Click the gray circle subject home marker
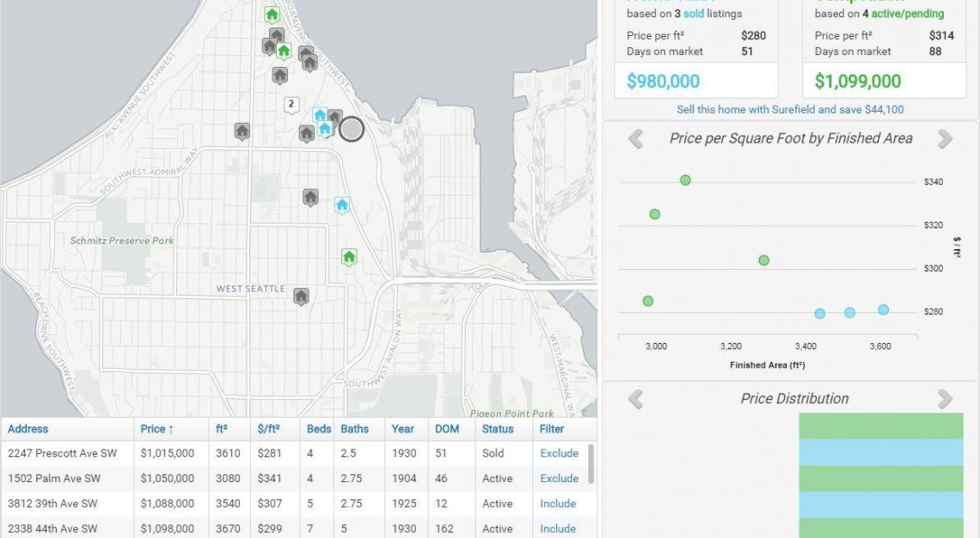Image resolution: width=980 pixels, height=538 pixels. [352, 130]
